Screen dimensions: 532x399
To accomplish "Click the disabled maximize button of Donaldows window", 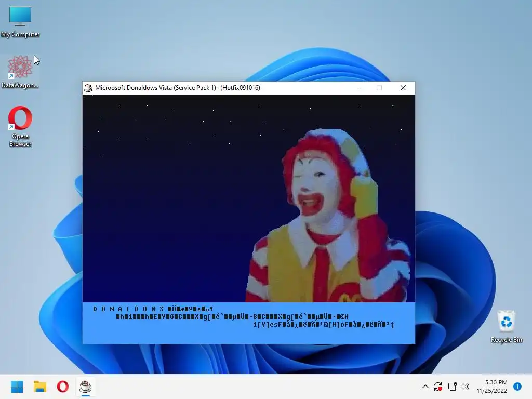I will pyautogui.click(x=379, y=88).
